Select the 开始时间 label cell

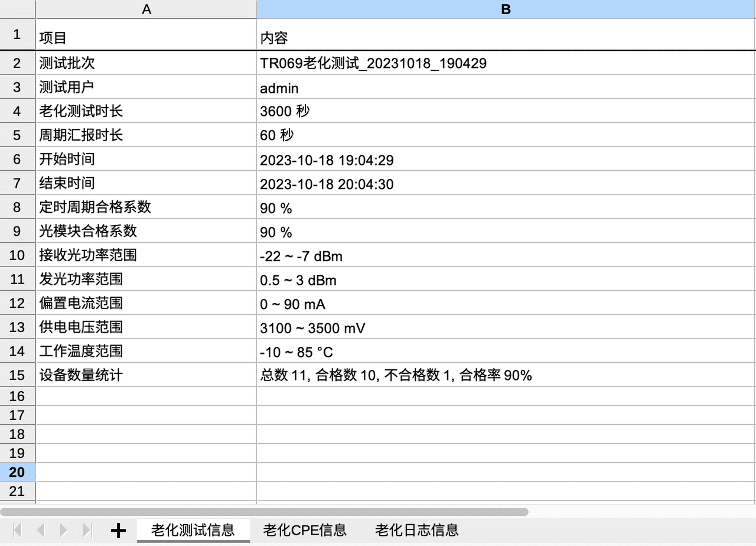[67, 160]
